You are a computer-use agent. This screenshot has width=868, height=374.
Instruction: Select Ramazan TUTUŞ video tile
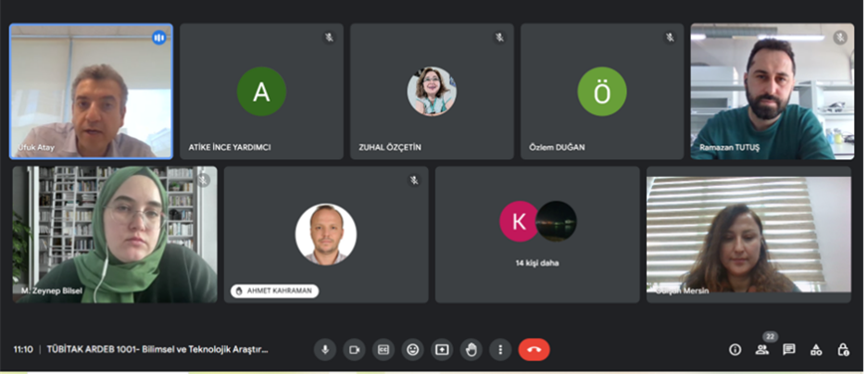click(x=773, y=92)
